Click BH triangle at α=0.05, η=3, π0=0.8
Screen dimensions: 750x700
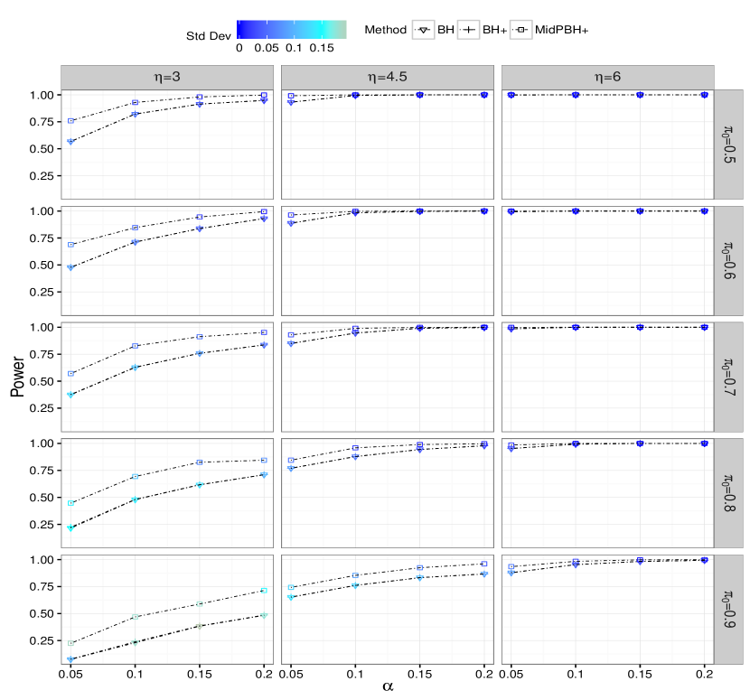[70, 527]
